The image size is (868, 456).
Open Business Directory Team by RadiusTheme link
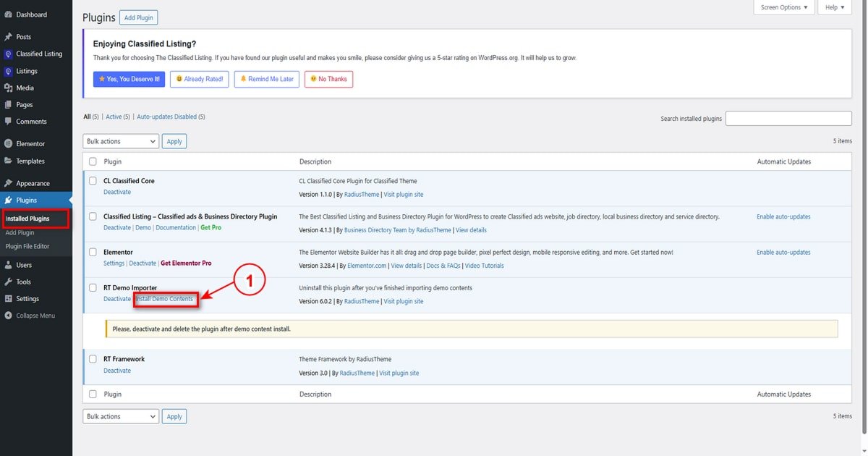point(398,230)
